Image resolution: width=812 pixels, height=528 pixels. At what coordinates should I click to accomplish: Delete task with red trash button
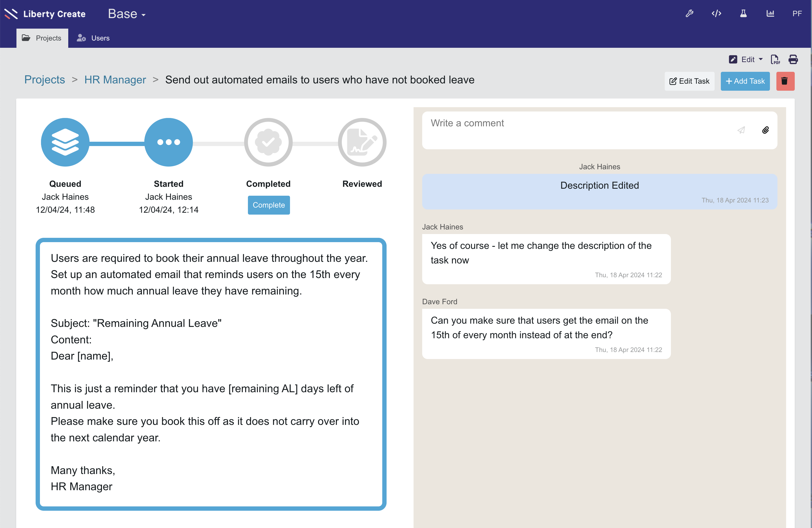(785, 81)
